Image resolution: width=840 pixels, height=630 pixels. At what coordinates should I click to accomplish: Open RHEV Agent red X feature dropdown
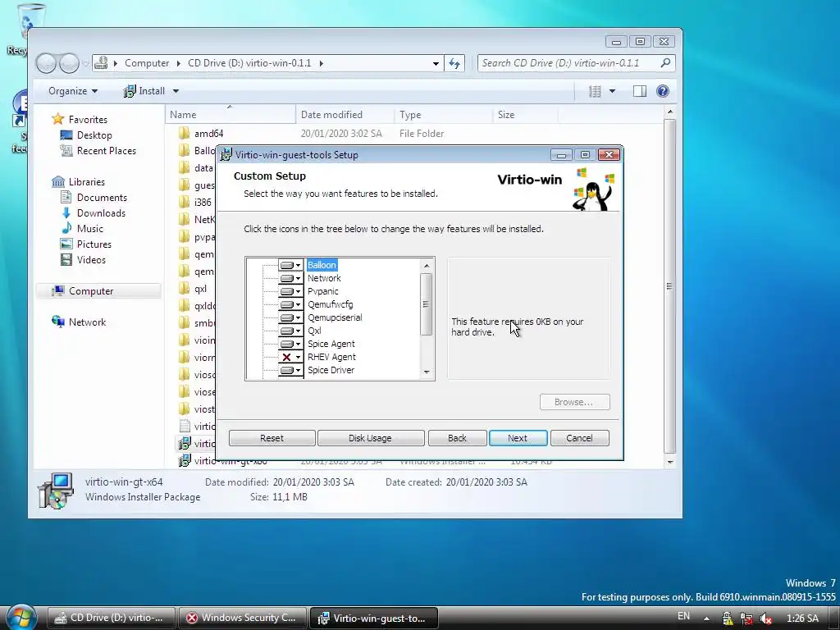click(x=290, y=358)
